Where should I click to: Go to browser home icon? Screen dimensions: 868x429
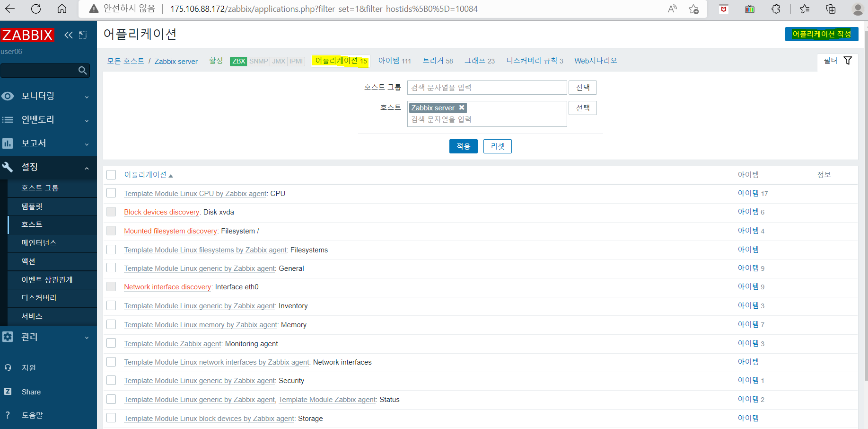[62, 9]
